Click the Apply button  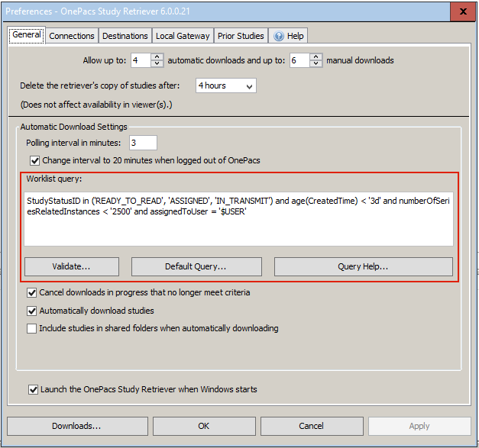[x=419, y=426]
